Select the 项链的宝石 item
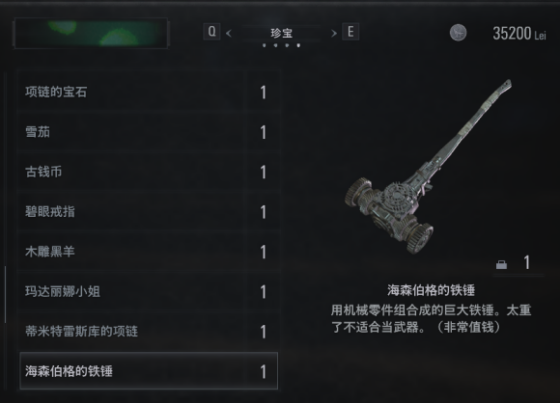The width and height of the screenshot is (560, 403). [x=149, y=92]
